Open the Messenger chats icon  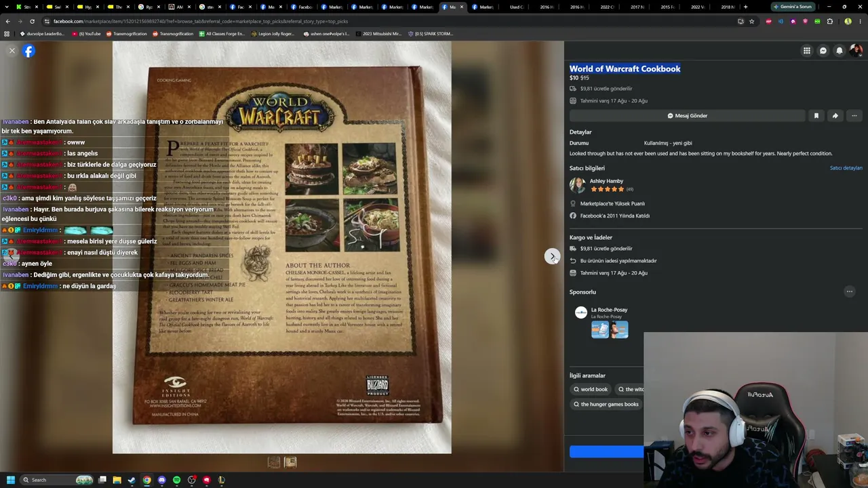click(823, 50)
